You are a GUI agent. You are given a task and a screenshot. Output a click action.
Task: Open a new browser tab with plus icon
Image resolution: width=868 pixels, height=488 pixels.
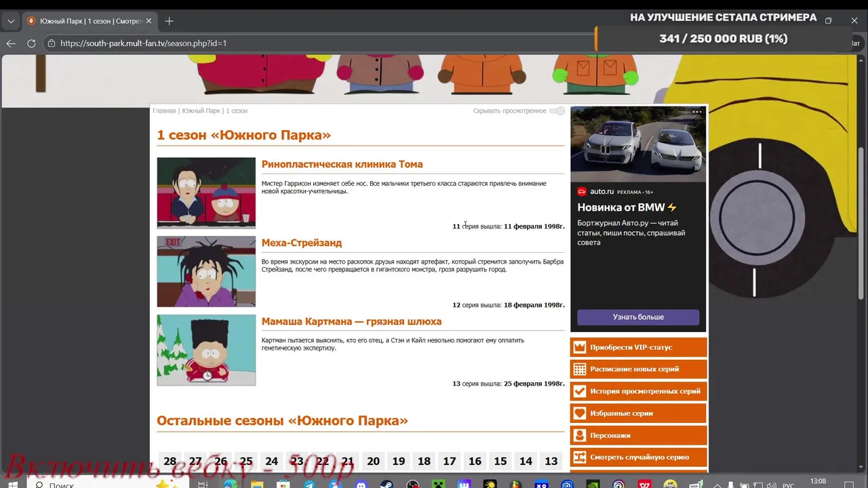point(169,21)
